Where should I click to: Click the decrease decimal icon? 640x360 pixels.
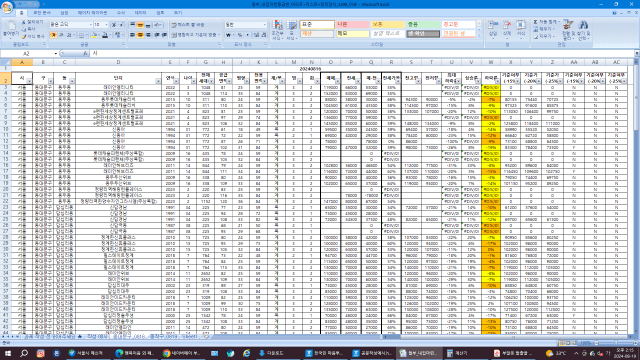pos(263,36)
